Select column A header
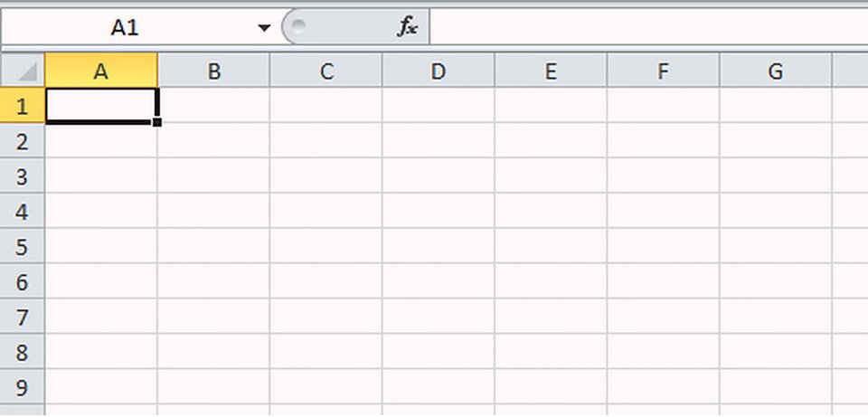Screen dimensions: 868x417 100,71
